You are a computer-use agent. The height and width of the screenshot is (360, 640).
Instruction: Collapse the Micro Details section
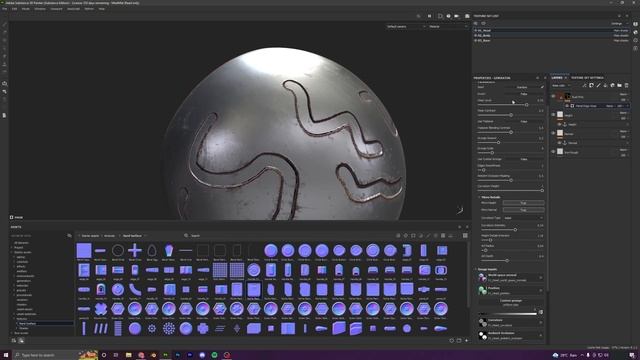coord(479,197)
